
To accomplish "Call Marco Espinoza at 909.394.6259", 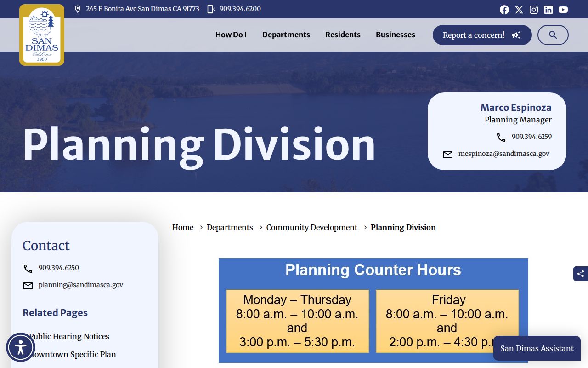I will click(x=531, y=137).
